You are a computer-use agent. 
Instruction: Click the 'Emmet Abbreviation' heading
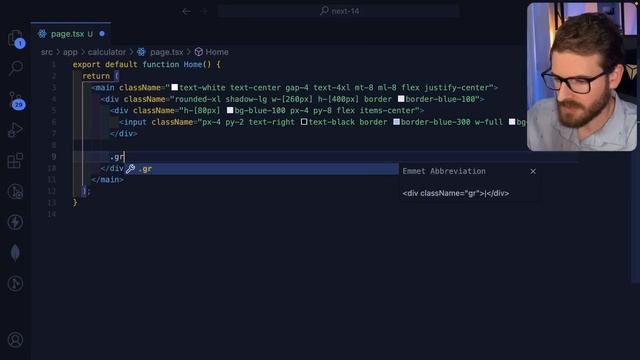pos(444,171)
